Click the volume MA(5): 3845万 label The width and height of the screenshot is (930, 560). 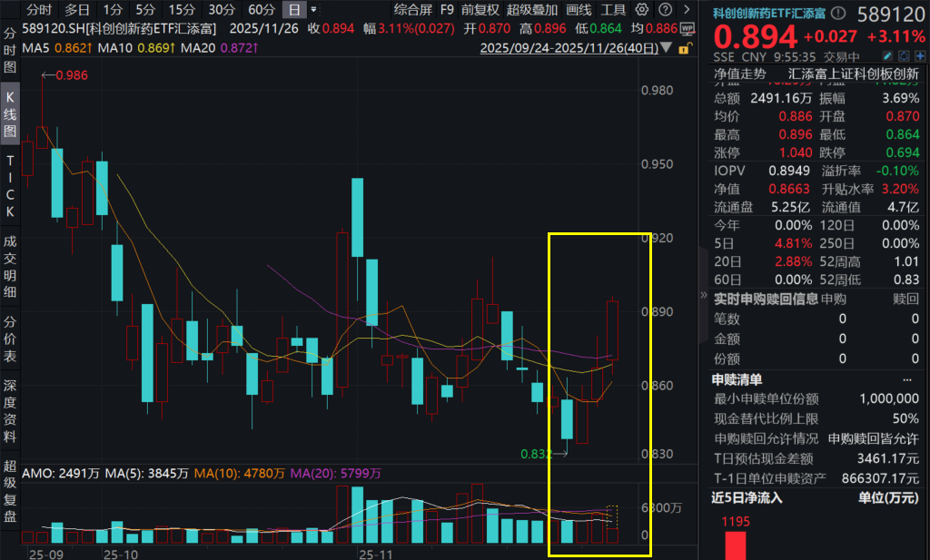click(146, 474)
